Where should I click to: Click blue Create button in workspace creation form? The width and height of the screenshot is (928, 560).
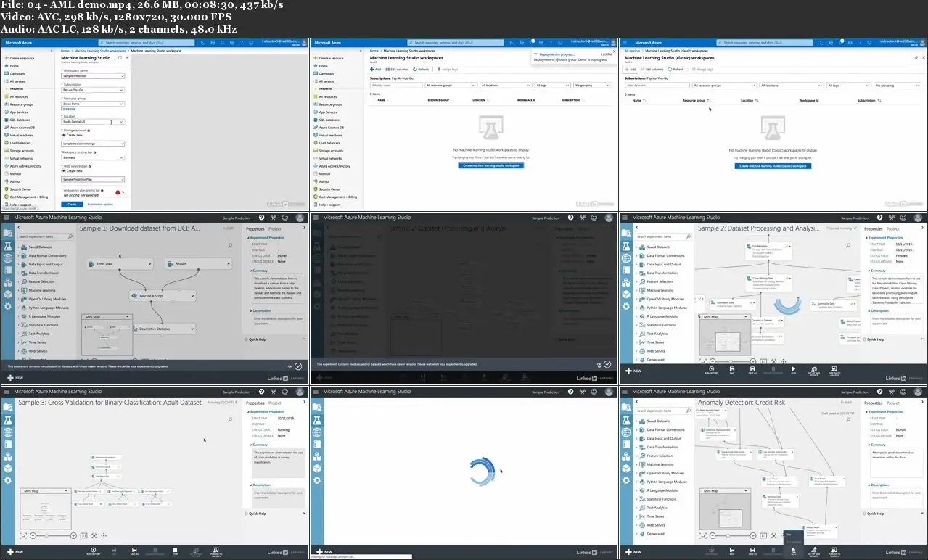72,204
